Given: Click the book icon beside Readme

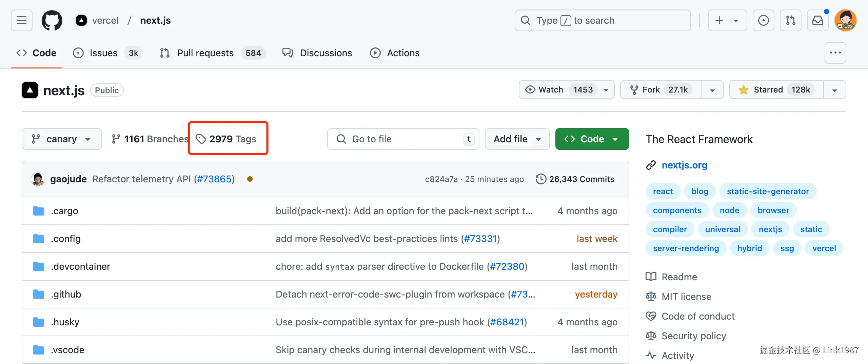Looking at the screenshot, I should click(651, 277).
